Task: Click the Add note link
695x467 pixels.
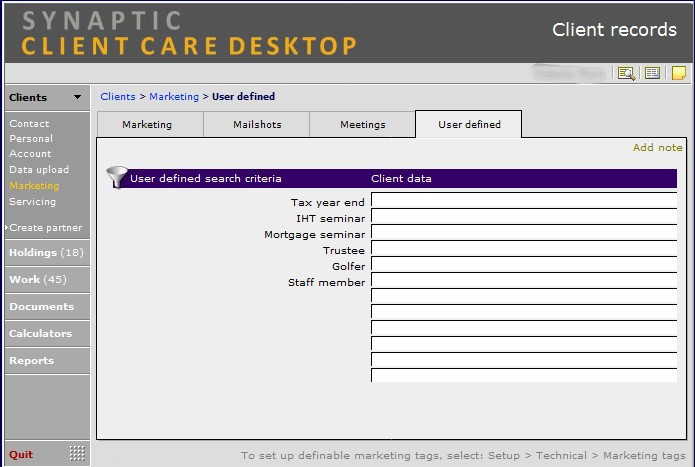Action: [657, 148]
